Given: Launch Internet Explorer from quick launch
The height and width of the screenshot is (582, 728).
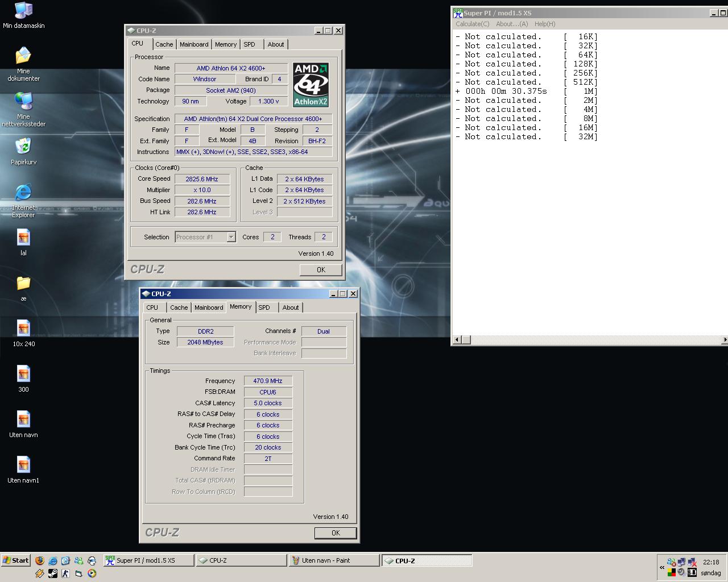Looking at the screenshot, I should pos(53,560).
